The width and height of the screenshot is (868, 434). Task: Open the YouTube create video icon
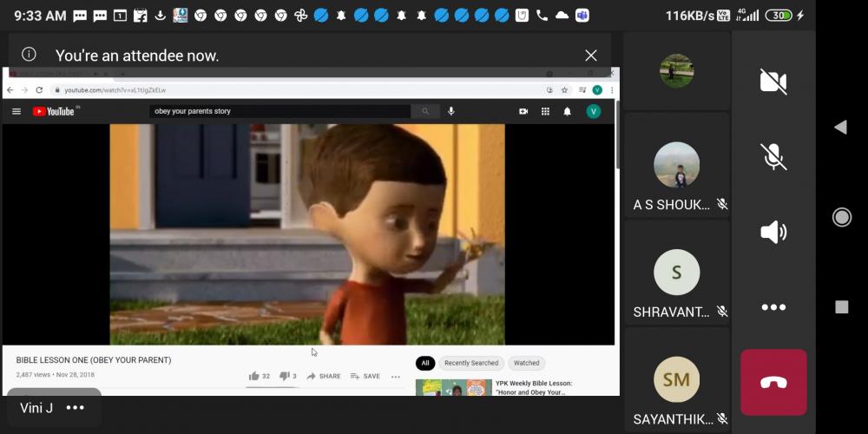point(523,111)
